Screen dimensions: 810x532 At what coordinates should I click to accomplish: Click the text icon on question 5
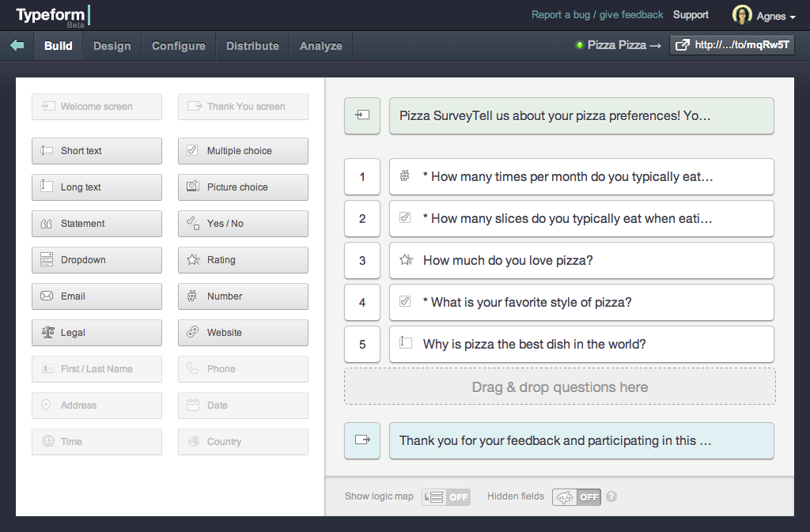point(406,342)
